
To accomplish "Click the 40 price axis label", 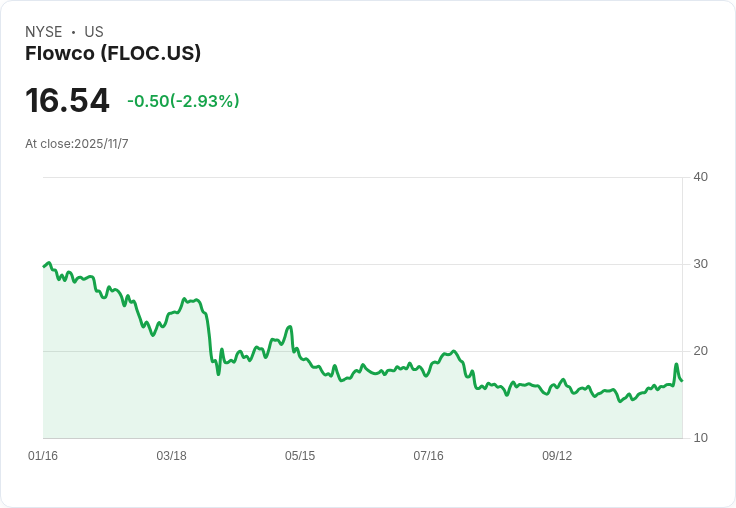I will click(700, 177).
